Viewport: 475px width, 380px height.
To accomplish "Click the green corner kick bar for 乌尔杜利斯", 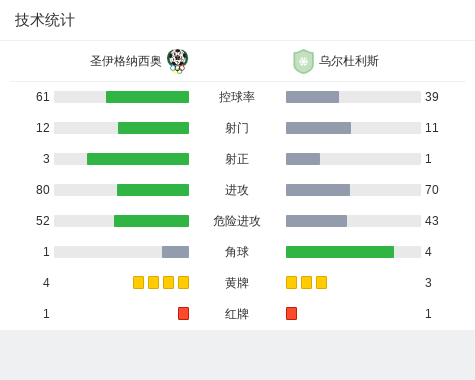I will [x=340, y=252].
